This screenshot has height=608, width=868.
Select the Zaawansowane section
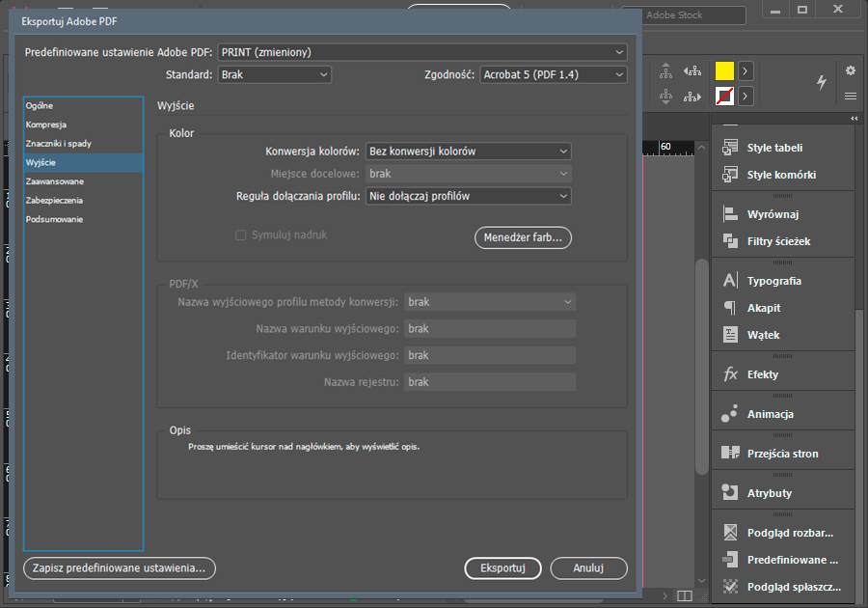[x=84, y=181]
